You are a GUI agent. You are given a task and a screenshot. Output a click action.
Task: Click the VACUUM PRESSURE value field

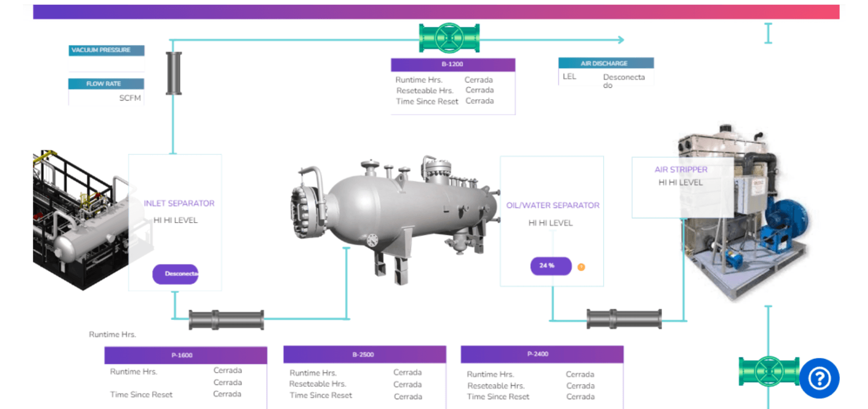tap(106, 64)
